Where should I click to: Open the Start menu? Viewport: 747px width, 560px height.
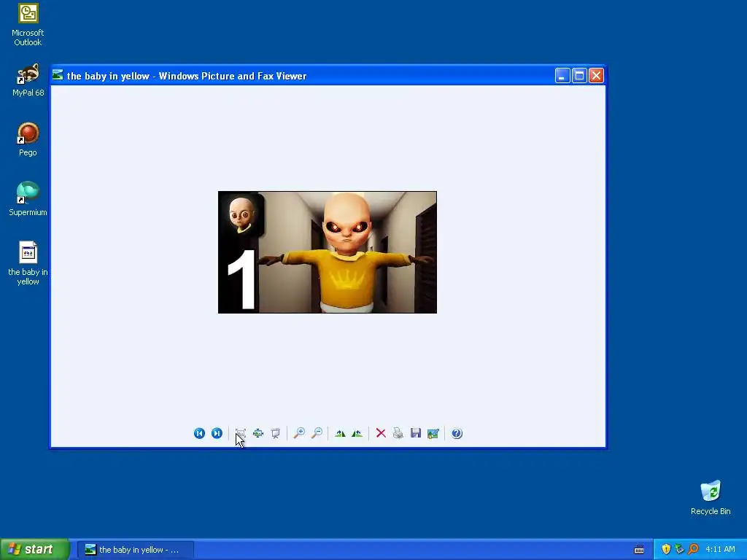[35, 550]
